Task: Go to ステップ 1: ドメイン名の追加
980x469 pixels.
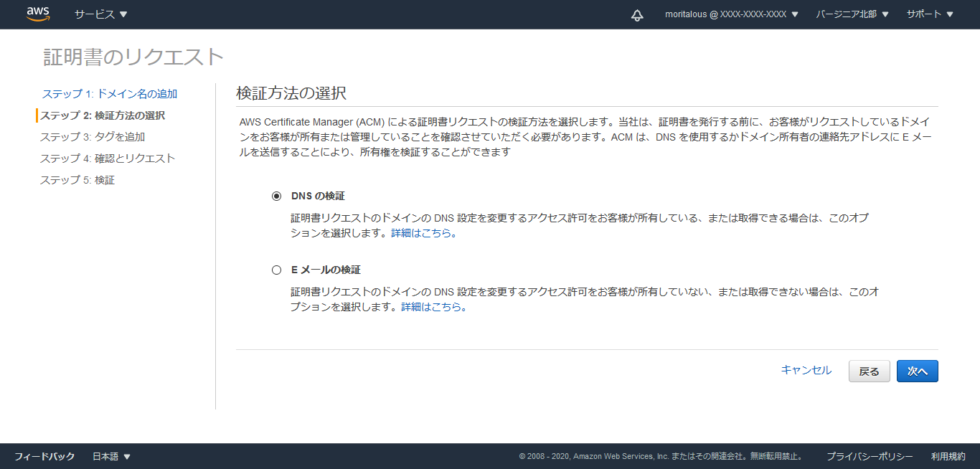Action: [x=110, y=94]
